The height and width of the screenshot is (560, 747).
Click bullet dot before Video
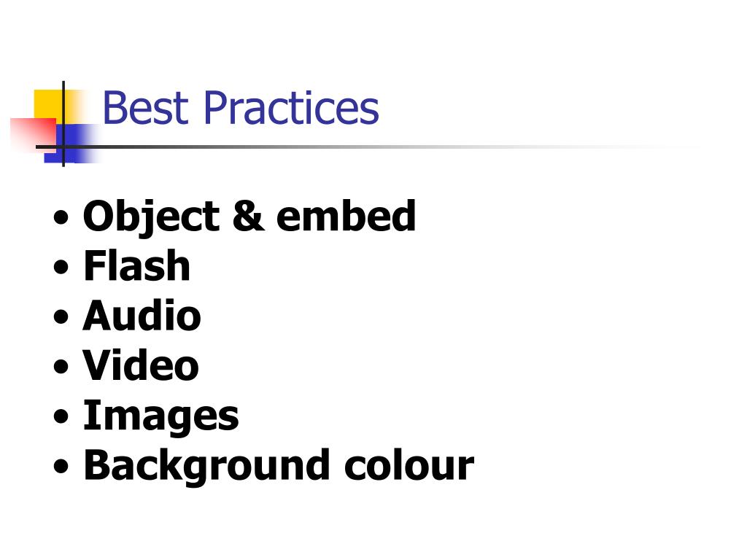[61, 366]
